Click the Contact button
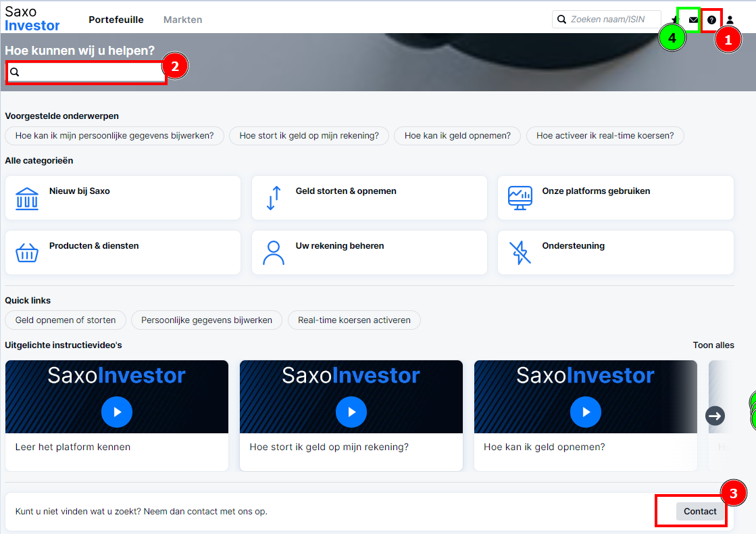This screenshot has width=756, height=534. click(x=700, y=511)
